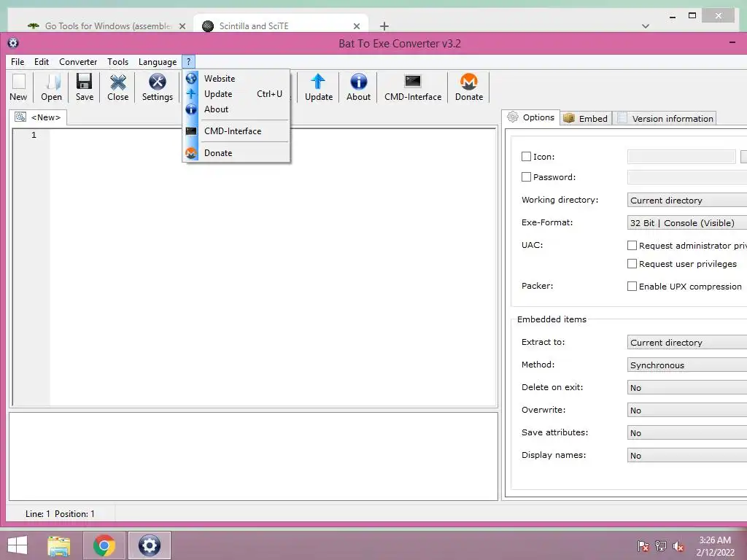Open File Explorer from the taskbar

[58, 545]
